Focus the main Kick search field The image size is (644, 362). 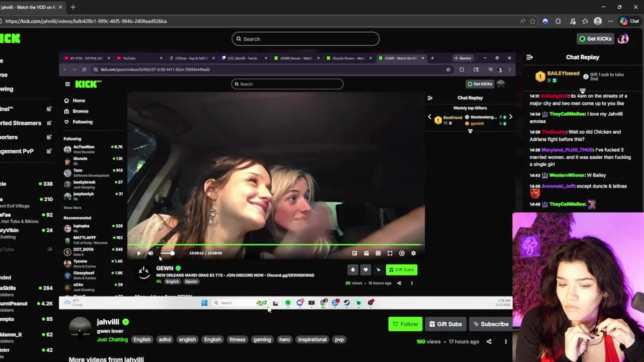coord(305,39)
